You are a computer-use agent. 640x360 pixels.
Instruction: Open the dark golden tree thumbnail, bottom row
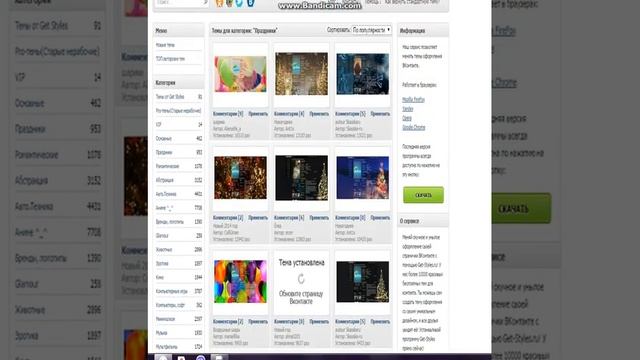click(362, 282)
